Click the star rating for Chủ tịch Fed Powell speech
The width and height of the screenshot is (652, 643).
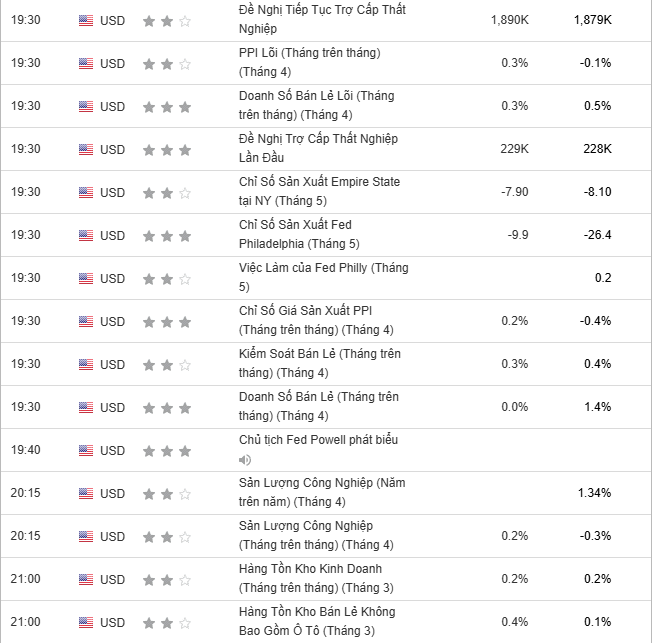pyautogui.click(x=166, y=451)
